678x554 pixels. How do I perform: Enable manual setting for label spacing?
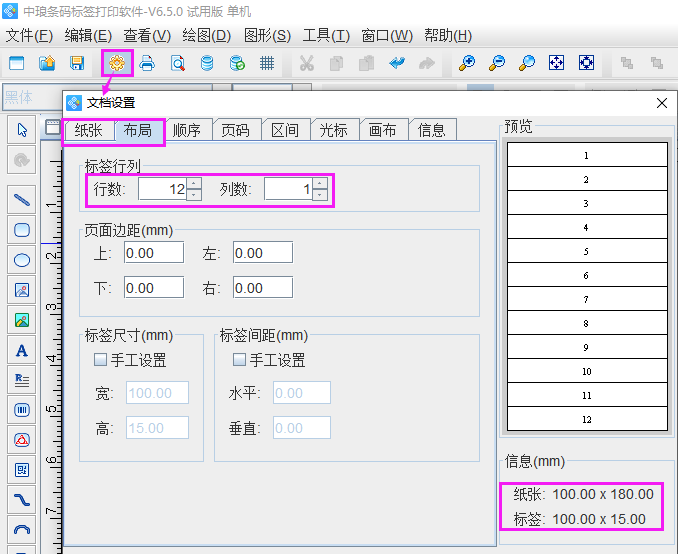tap(239, 360)
